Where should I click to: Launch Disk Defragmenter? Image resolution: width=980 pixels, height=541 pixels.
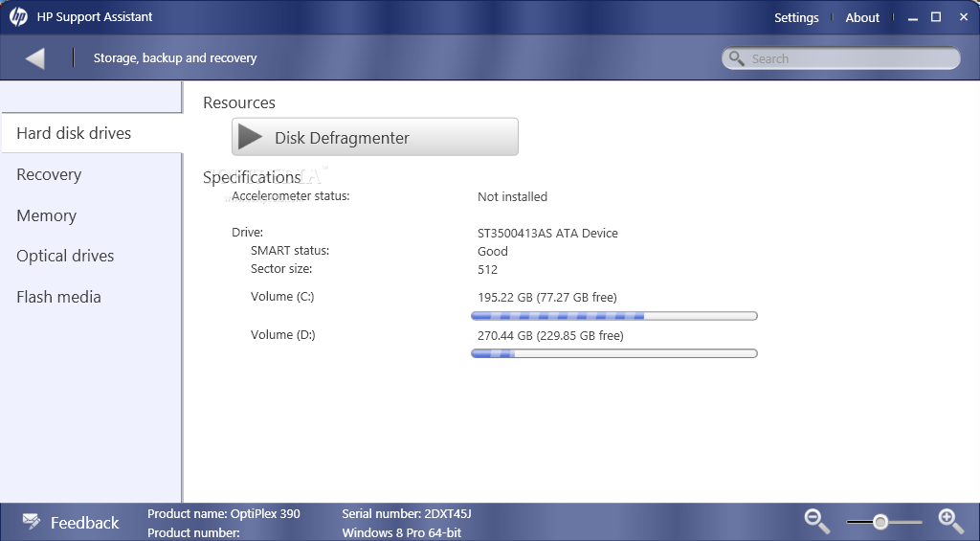[375, 137]
